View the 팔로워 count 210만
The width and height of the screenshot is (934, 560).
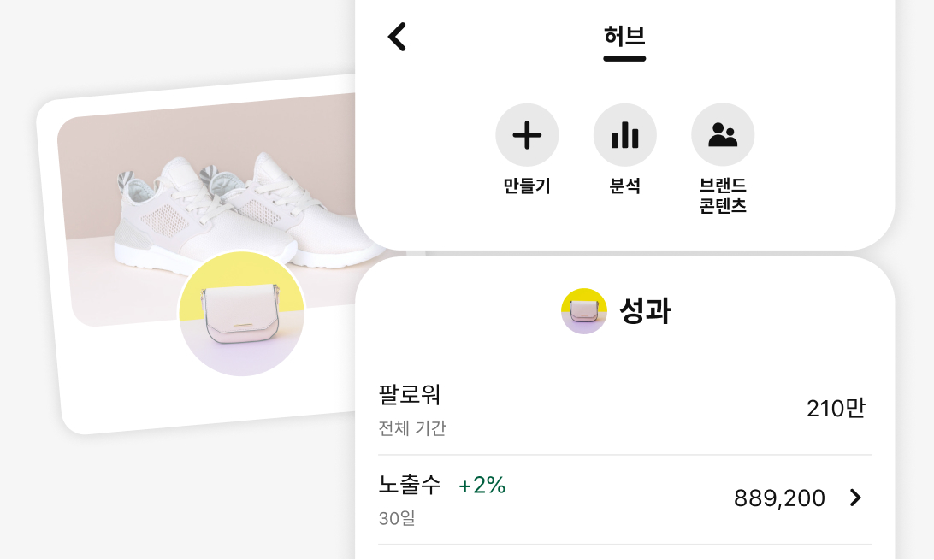(x=835, y=408)
